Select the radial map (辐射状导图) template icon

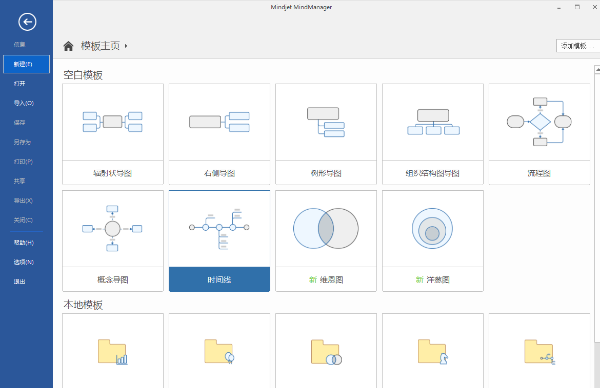(x=112, y=122)
